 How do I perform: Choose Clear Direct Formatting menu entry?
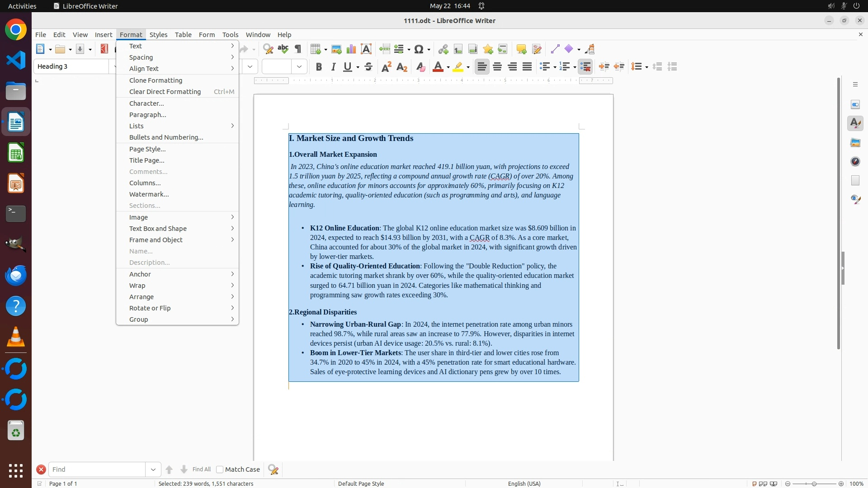pyautogui.click(x=165, y=92)
